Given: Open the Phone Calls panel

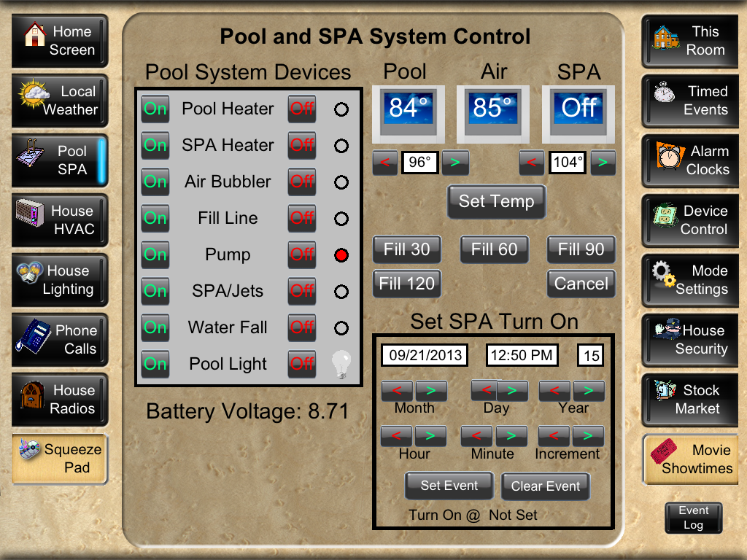Looking at the screenshot, I should [x=59, y=340].
